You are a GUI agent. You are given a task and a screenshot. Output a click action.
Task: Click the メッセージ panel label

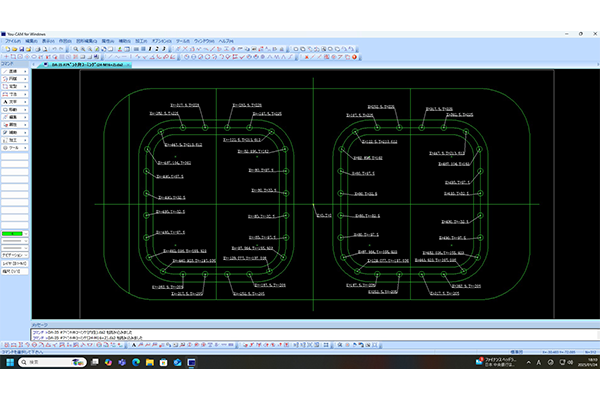click(x=40, y=325)
